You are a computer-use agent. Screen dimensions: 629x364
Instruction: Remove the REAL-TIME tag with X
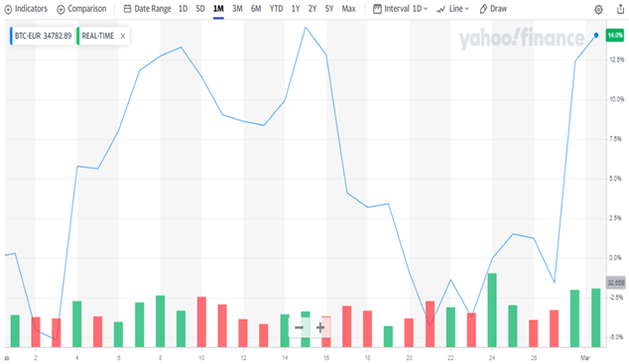tap(123, 36)
